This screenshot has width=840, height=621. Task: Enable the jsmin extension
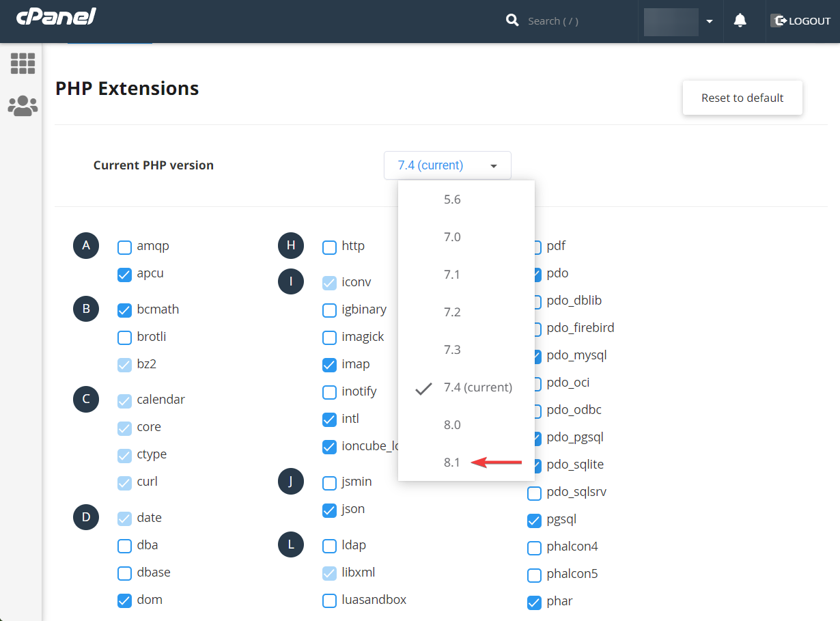click(x=329, y=483)
